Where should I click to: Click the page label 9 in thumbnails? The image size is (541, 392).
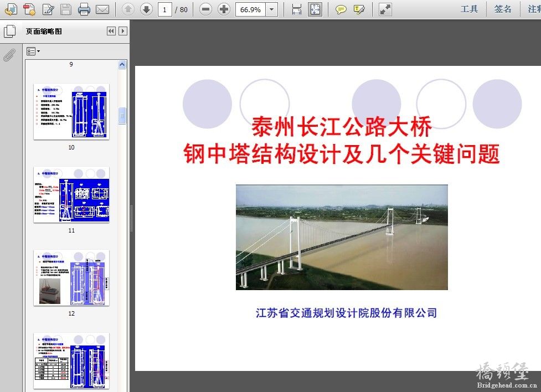coord(71,64)
